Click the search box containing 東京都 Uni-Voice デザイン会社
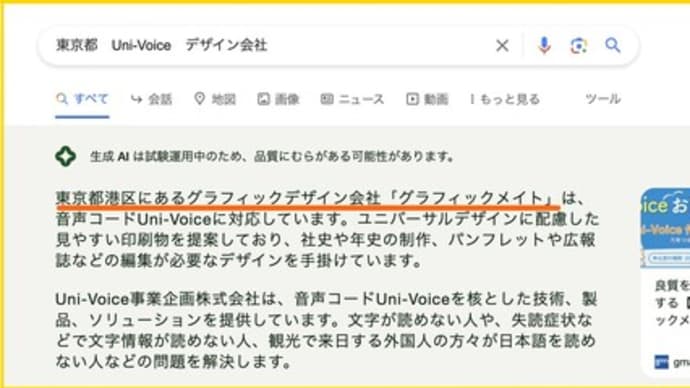The height and width of the screenshot is (388, 690). [338, 45]
